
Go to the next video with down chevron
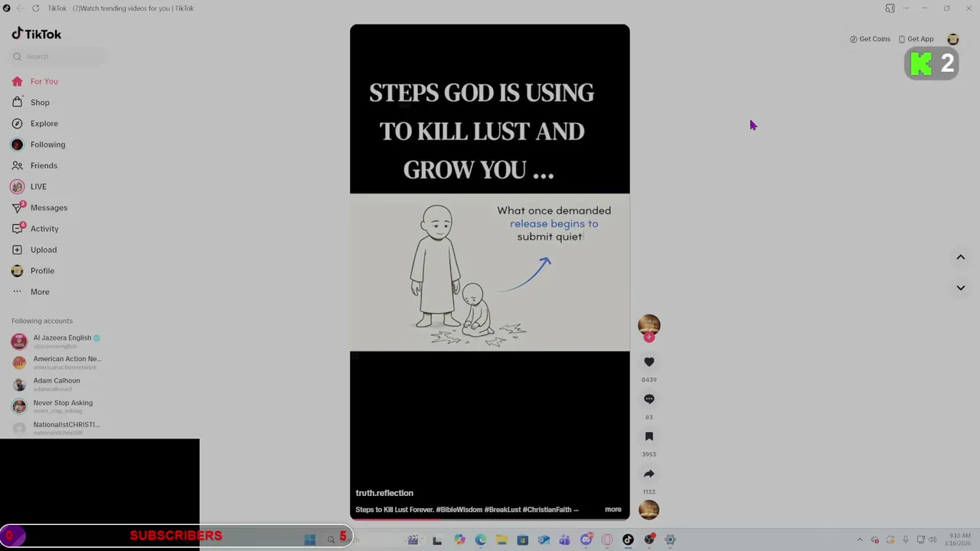[x=960, y=288]
